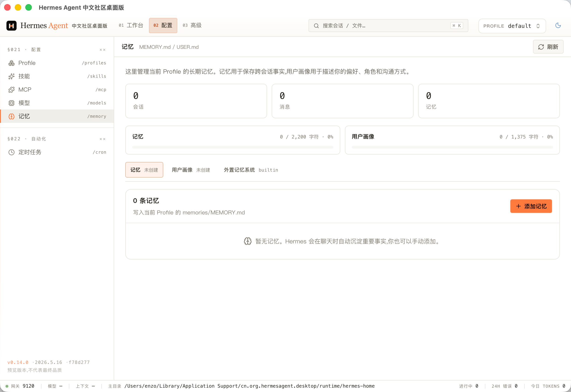Click the brain icon beside 暂无记忆
571x392 pixels.
pos(248,241)
